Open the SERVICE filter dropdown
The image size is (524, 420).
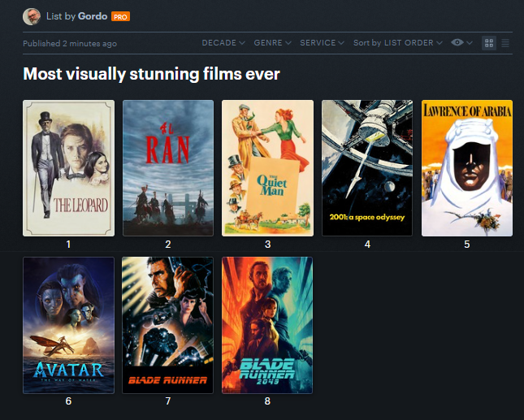[x=322, y=43]
